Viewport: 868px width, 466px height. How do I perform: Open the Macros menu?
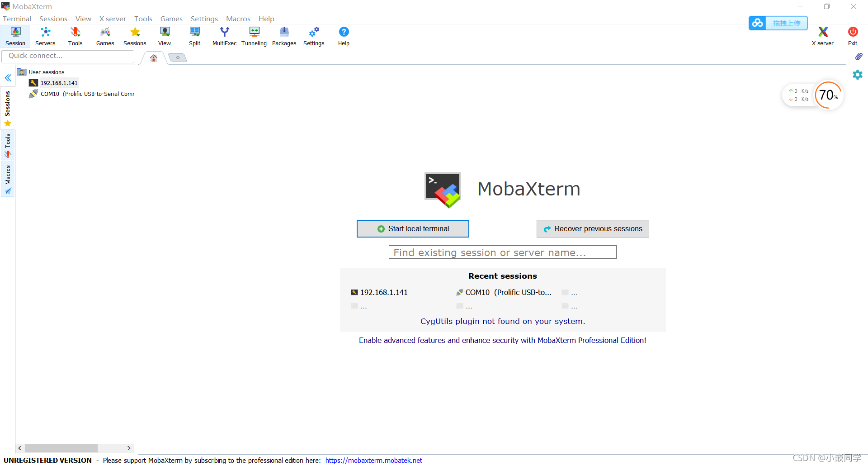tap(238, 19)
